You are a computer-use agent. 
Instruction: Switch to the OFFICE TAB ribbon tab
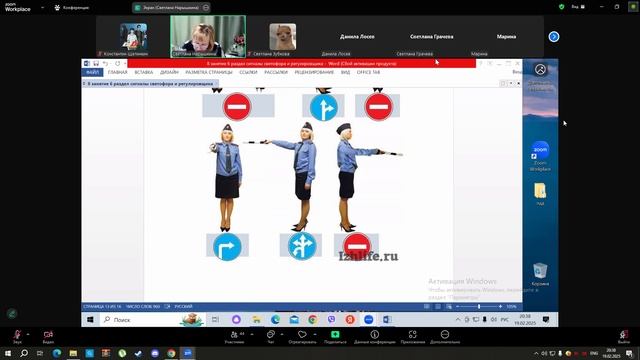coord(368,72)
